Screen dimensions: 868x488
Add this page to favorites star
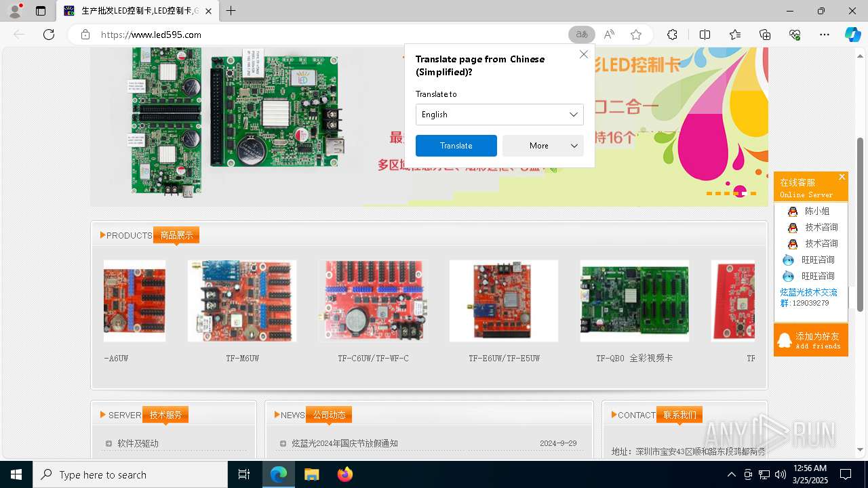(635, 35)
